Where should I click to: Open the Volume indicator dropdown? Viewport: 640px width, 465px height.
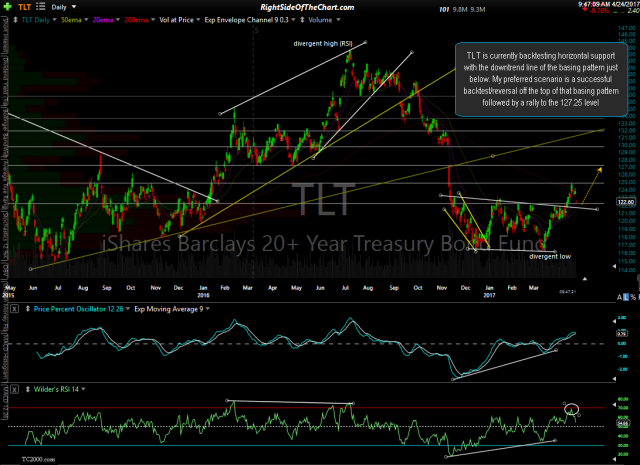338,20
